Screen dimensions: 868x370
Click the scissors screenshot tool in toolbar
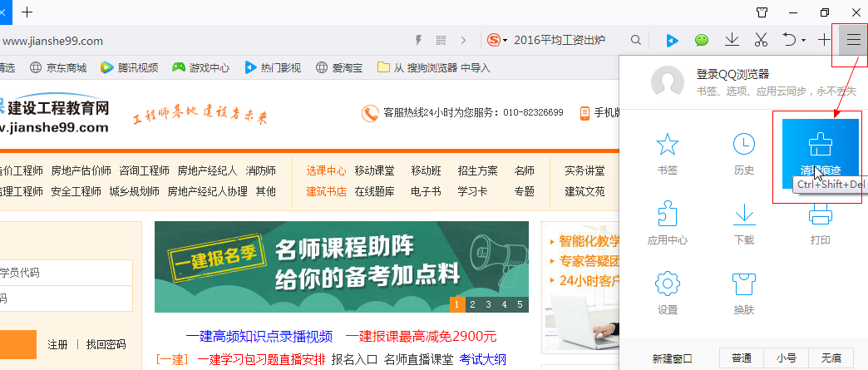(760, 40)
